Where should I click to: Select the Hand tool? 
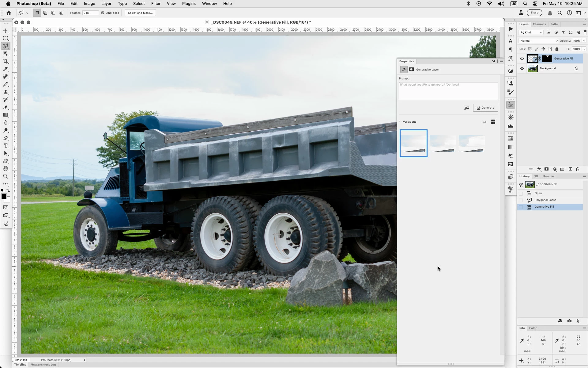(x=6, y=169)
